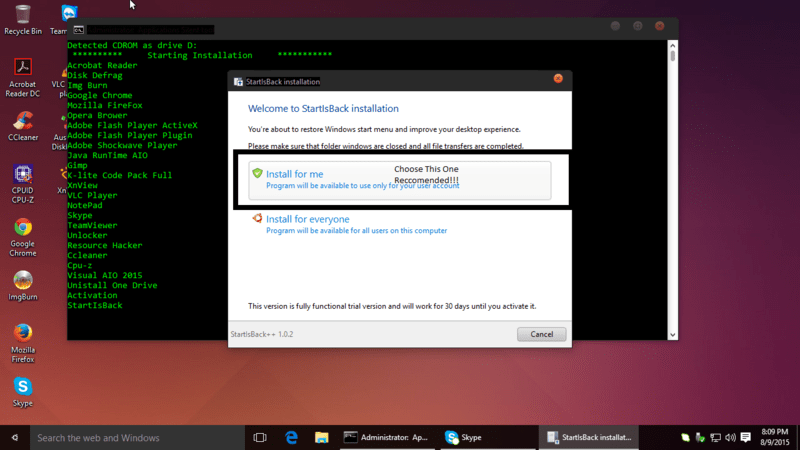Click 'Detected CDROM as drive D:' line
Image resolution: width=800 pixels, height=450 pixels.
132,45
